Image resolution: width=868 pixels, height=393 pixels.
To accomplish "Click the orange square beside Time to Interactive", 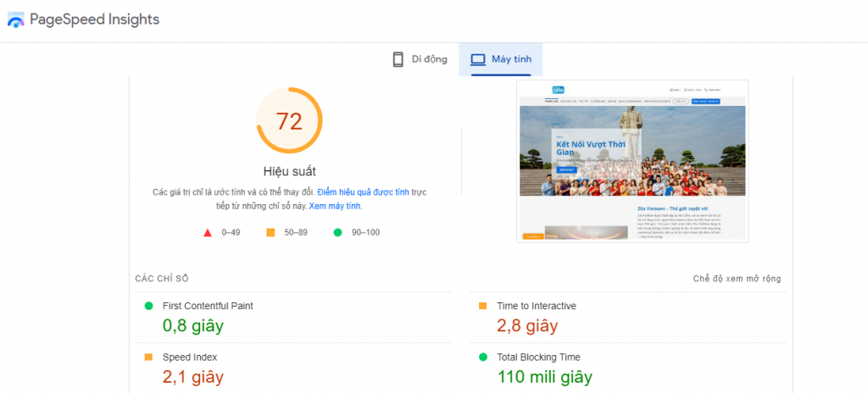I will 482,306.
